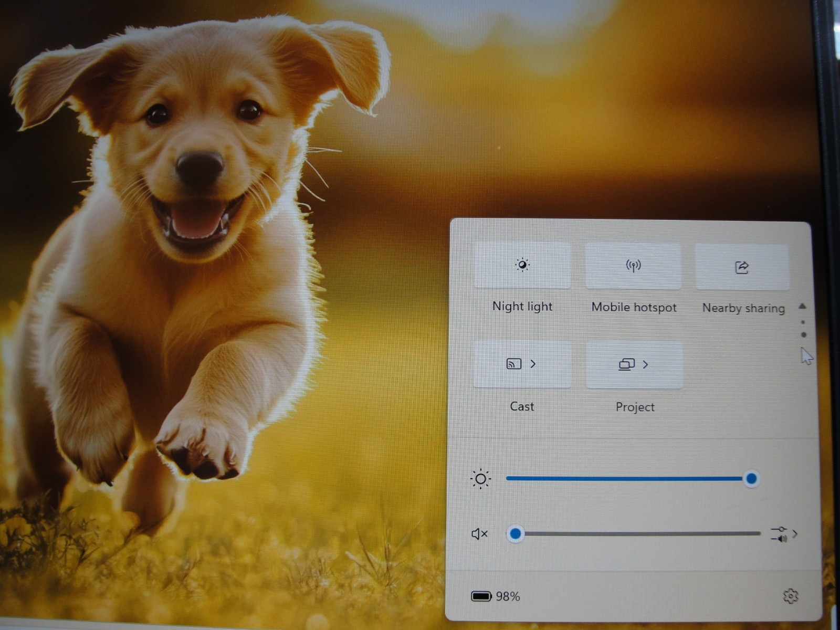Click the brightness sun icon
840x630 pixels.
[x=480, y=479]
